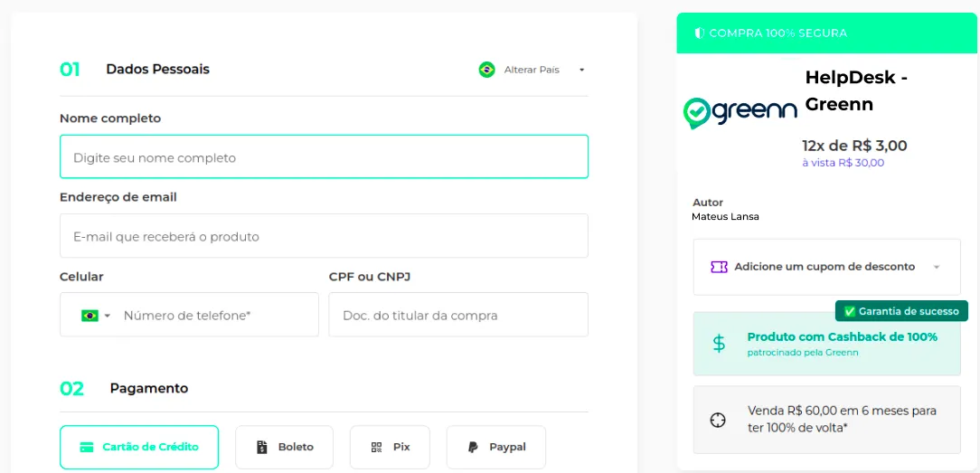980x473 pixels.
Task: Click HelpDesk - Greenn product title
Action: click(x=856, y=91)
